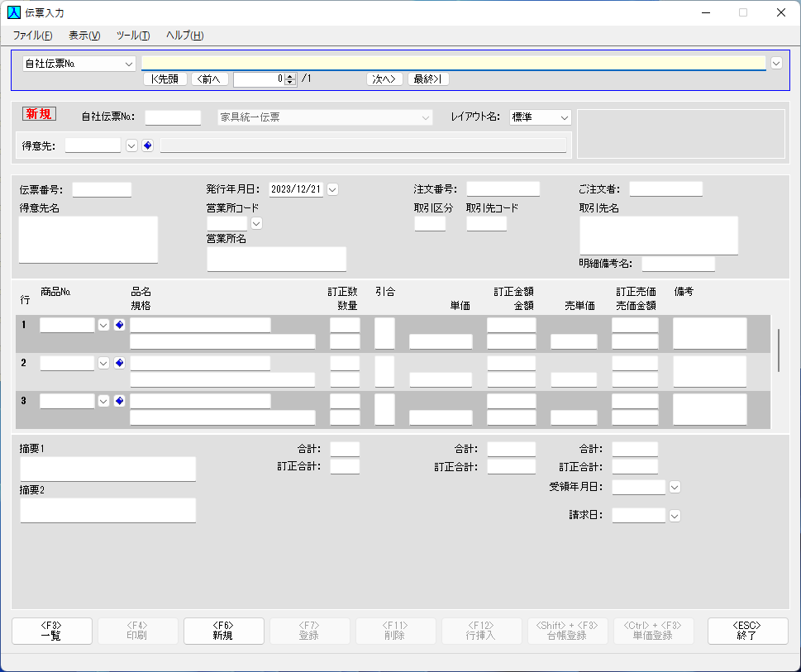This screenshot has width=801, height=672.
Task: Open the 得意先 code dropdown arrow
Action: 131,145
